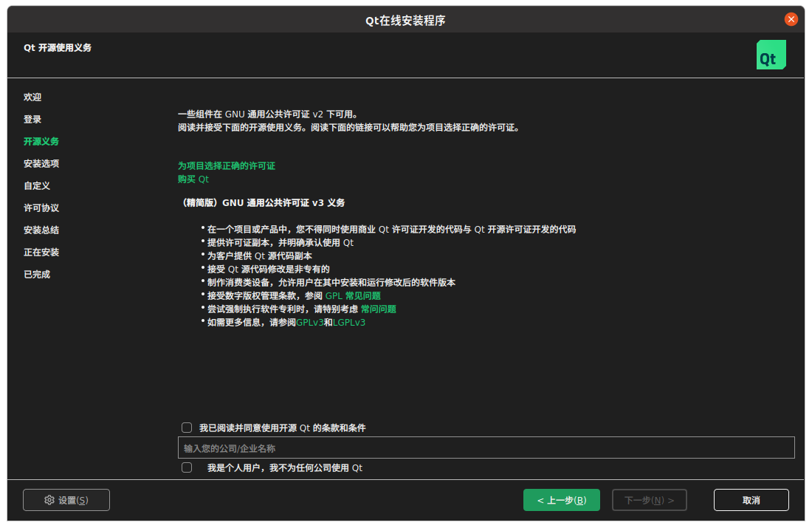The width and height of the screenshot is (812, 528).
Task: Click the green Qt logo icon
Action: [771, 55]
